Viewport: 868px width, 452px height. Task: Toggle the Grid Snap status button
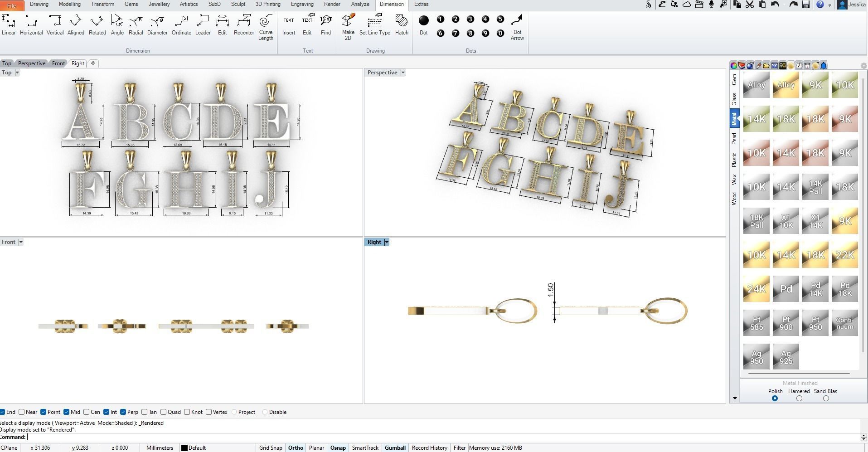[x=271, y=448]
